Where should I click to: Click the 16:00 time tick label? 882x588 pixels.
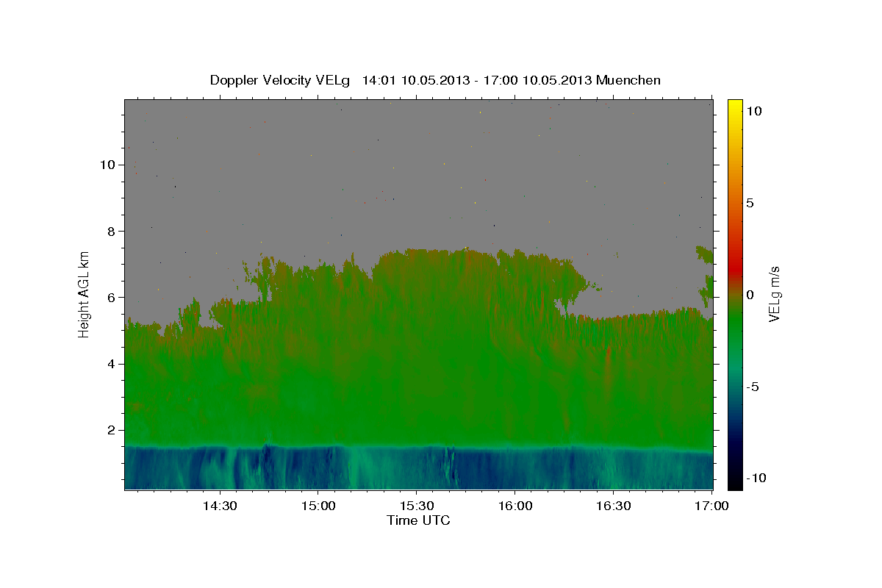click(x=514, y=506)
